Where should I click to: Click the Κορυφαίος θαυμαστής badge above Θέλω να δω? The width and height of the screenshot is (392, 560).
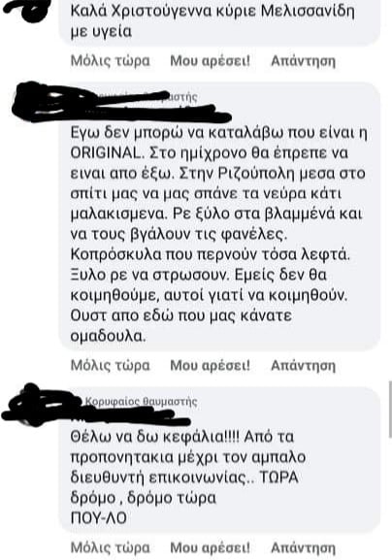(x=141, y=402)
